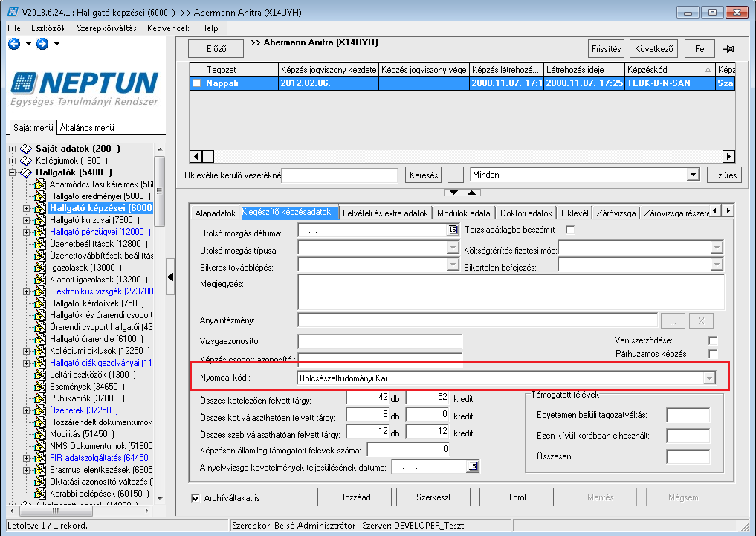Click the Oklevélre kerülő vezetéknév search field
Image resolution: width=756 pixels, height=536 pixels.
(340, 175)
